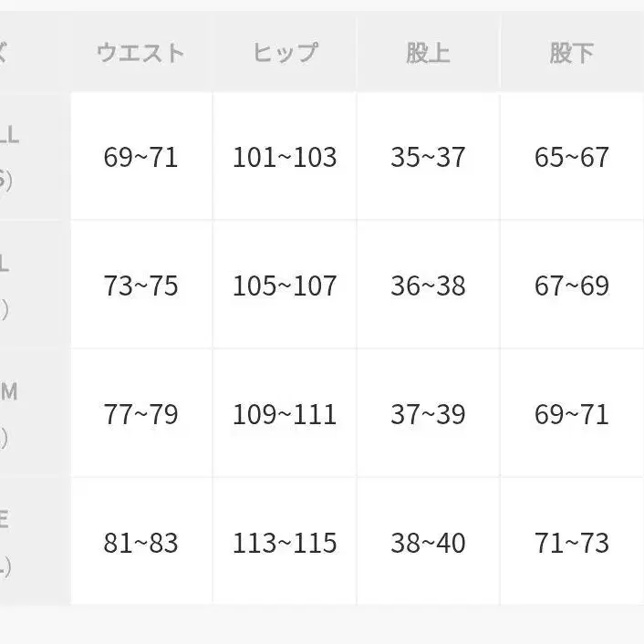Select the 69~71 cell under 股下
644x644 pixels.
pos(571,414)
